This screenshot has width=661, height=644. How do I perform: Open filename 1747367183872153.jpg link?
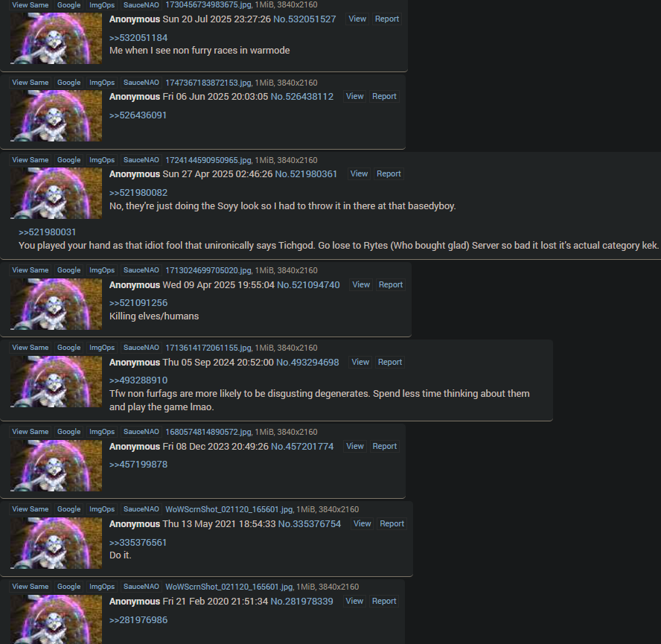point(208,83)
